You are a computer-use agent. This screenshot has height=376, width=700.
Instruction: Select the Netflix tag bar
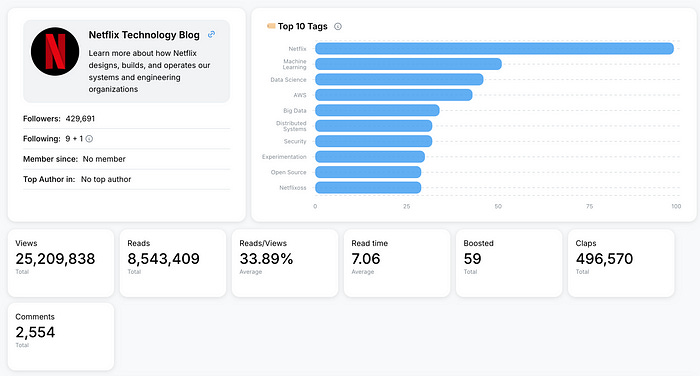click(x=494, y=48)
